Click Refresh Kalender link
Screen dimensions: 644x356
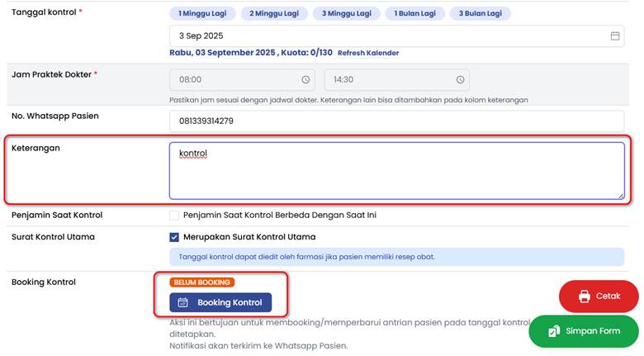pos(367,53)
